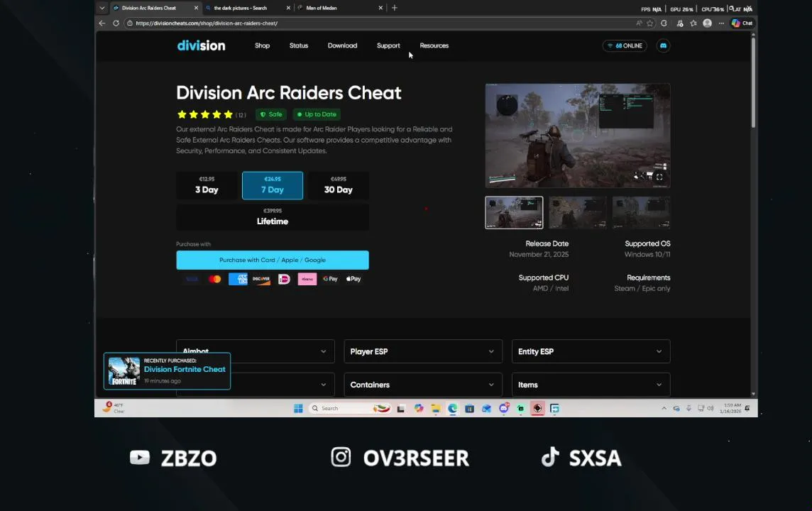Click the 68 ONLINE indicator button
Screen dimensions: 812x511
(625, 45)
